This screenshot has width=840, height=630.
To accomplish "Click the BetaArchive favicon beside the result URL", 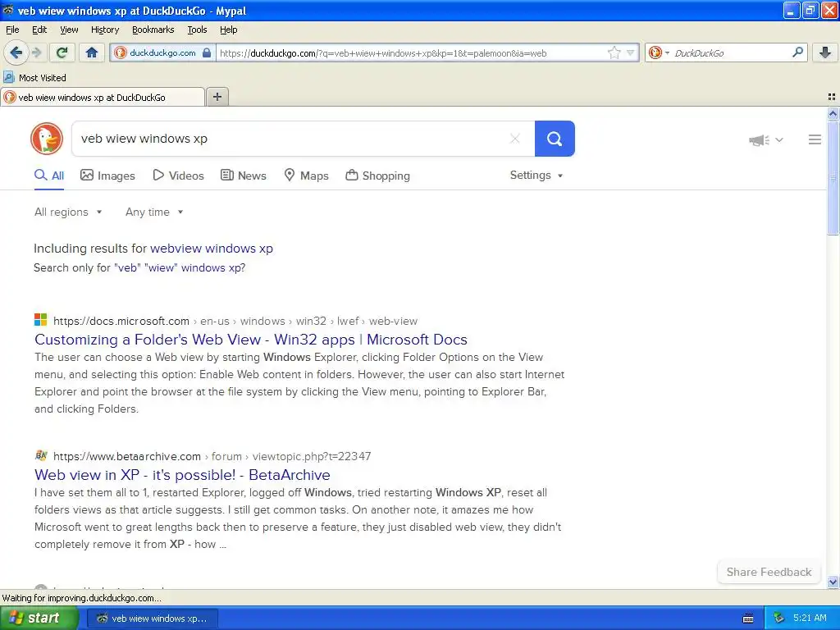I will (x=41, y=456).
